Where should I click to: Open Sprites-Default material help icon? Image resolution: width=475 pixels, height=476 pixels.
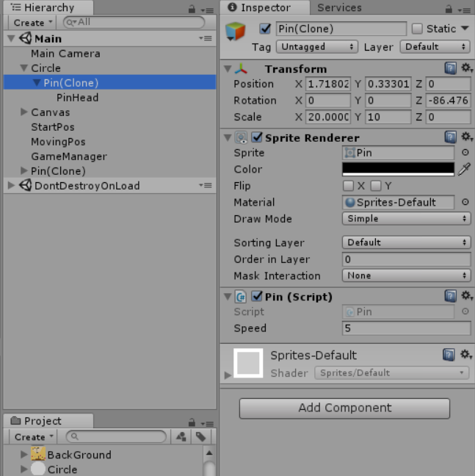(x=449, y=355)
